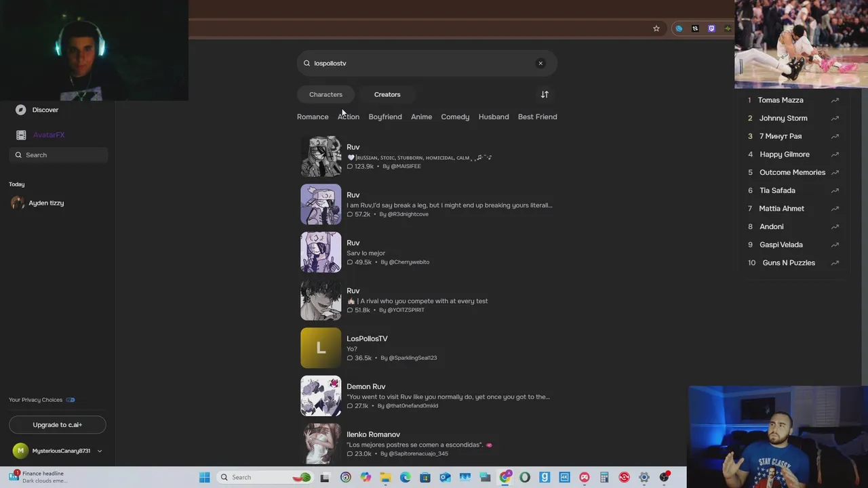Viewport: 868px width, 488px height.
Task: Filter by Best Friend category
Action: click(537, 117)
